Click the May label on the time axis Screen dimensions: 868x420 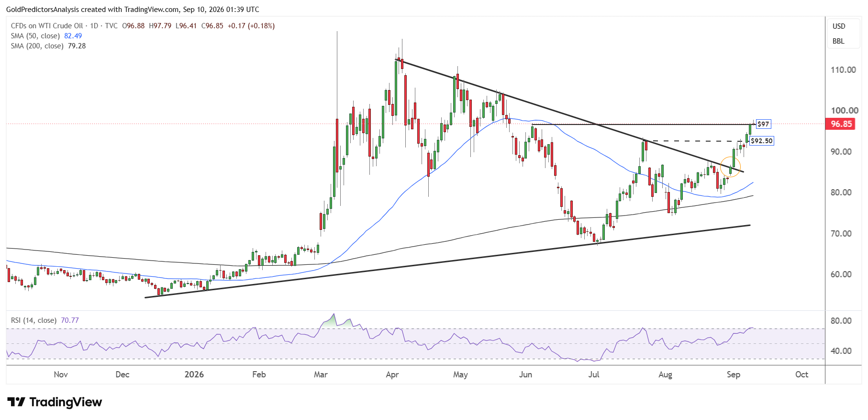pyautogui.click(x=460, y=375)
